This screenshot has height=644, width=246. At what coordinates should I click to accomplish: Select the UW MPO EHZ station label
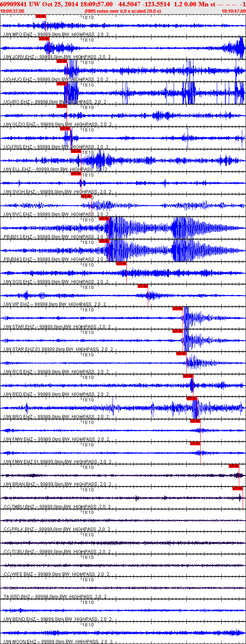tap(18, 34)
